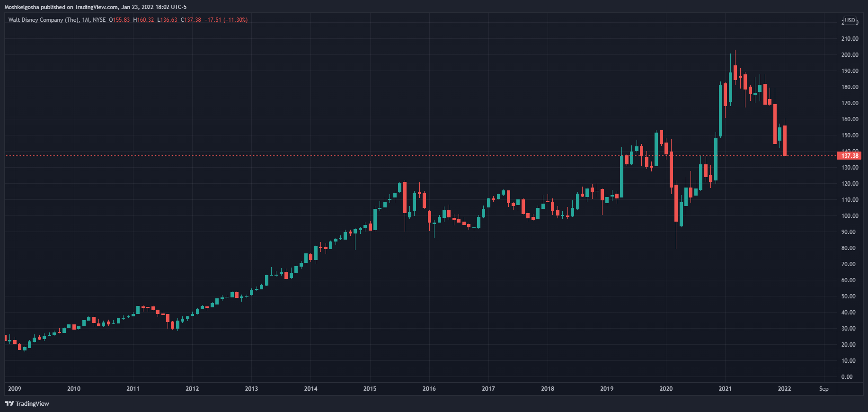
Task: Click the 2009 label on time axis
Action: click(x=15, y=389)
